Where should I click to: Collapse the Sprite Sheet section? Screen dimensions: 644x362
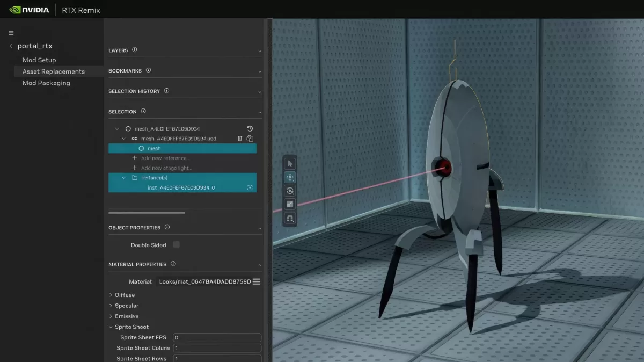pos(111,327)
